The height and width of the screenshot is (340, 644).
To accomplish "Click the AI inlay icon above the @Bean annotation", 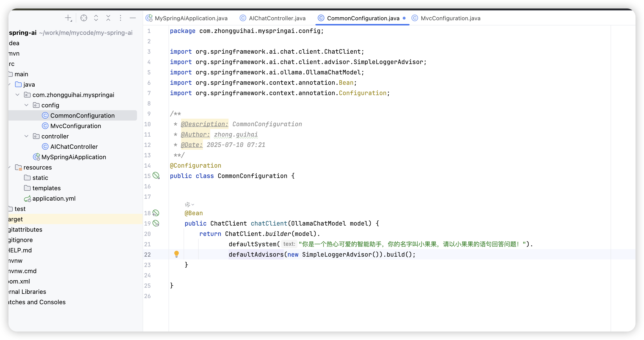I will point(188,204).
